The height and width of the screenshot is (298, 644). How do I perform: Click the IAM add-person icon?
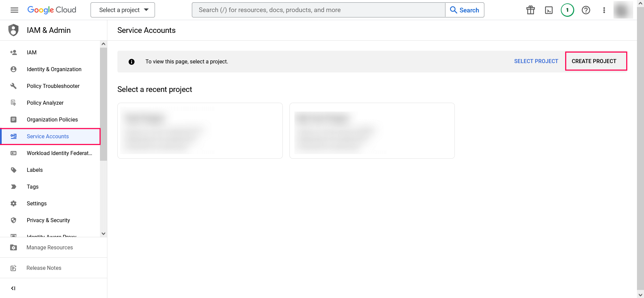point(13,52)
